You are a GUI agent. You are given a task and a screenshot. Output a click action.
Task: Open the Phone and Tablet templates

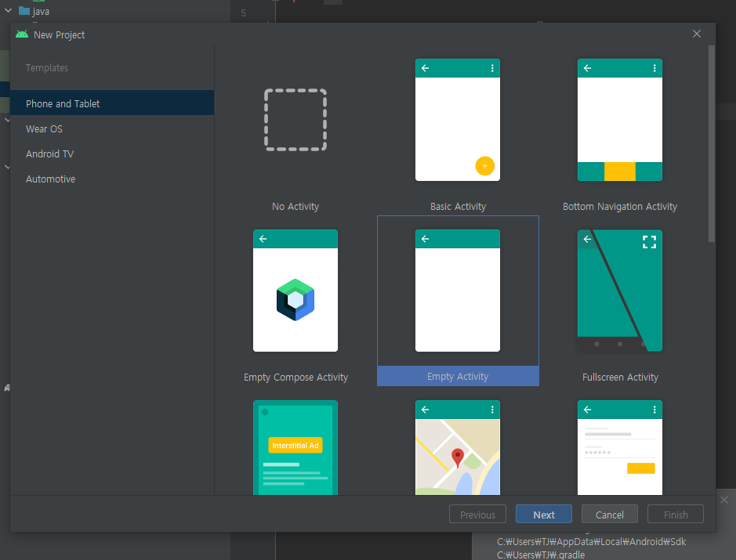(112, 103)
